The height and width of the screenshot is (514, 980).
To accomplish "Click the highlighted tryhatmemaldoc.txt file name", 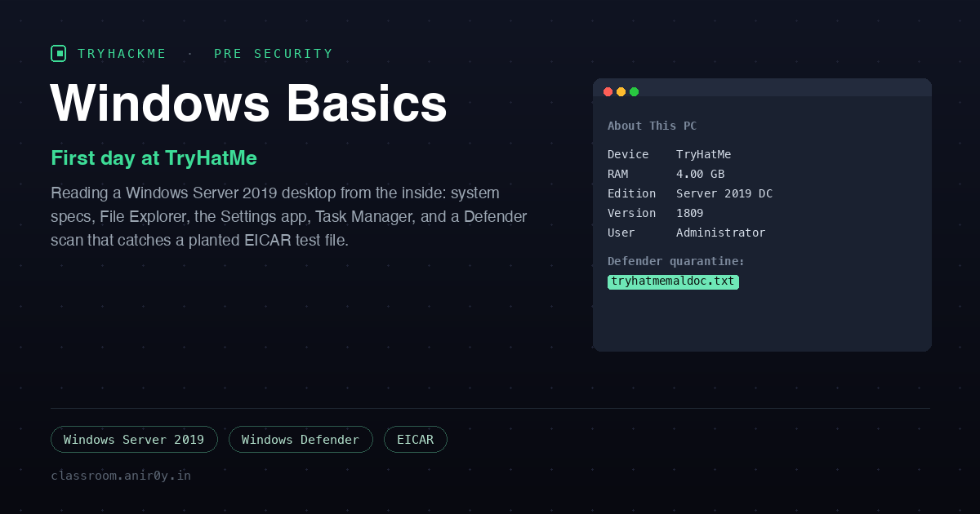I will tap(673, 281).
